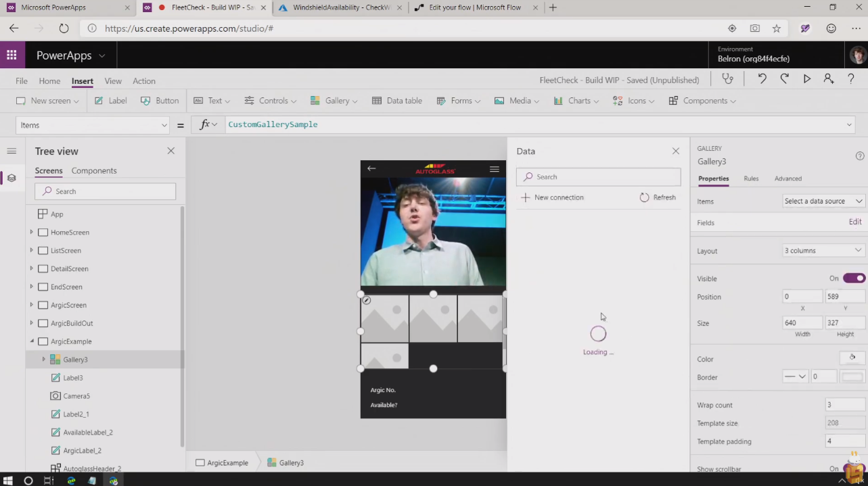Open the Advanced properties tab
The image size is (868, 486).
(787, 178)
